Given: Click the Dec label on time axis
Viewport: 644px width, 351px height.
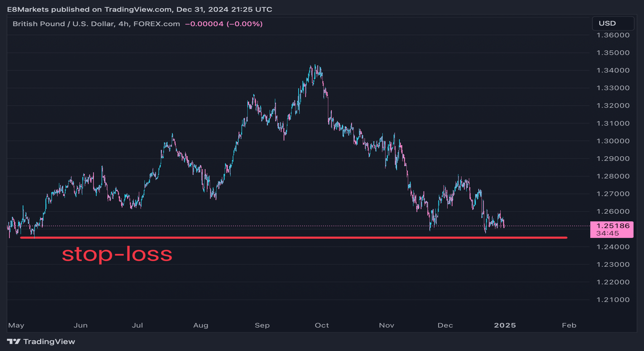Looking at the screenshot, I should pos(445,325).
